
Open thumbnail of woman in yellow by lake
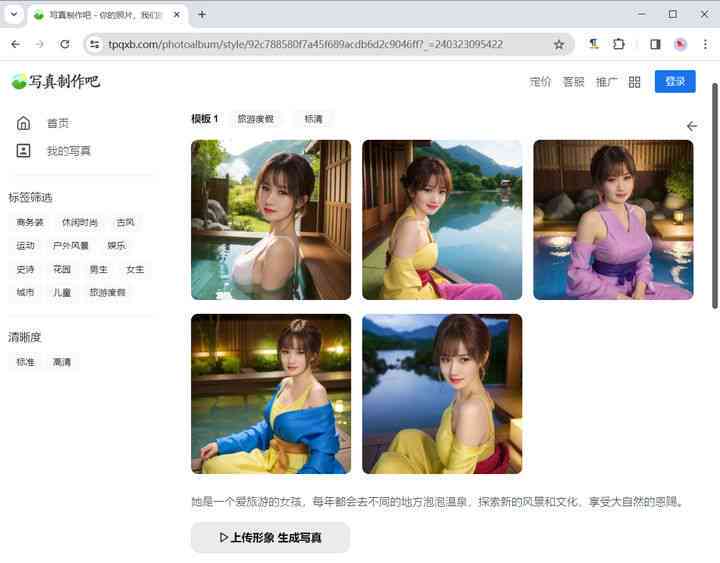point(442,220)
